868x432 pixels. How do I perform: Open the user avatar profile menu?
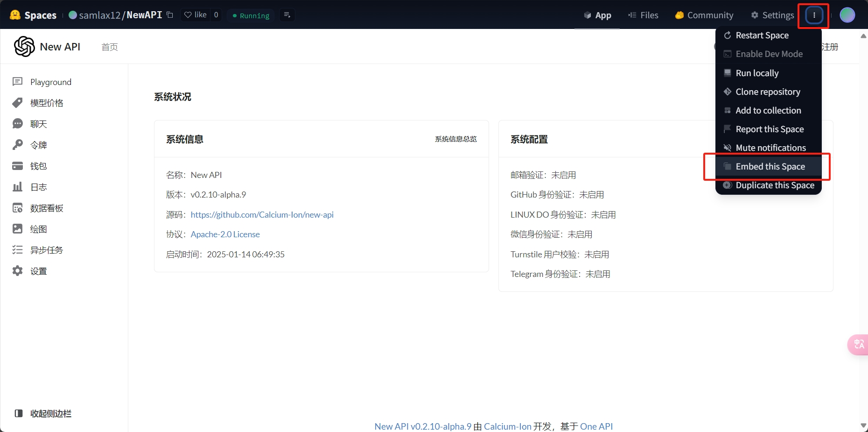(847, 15)
